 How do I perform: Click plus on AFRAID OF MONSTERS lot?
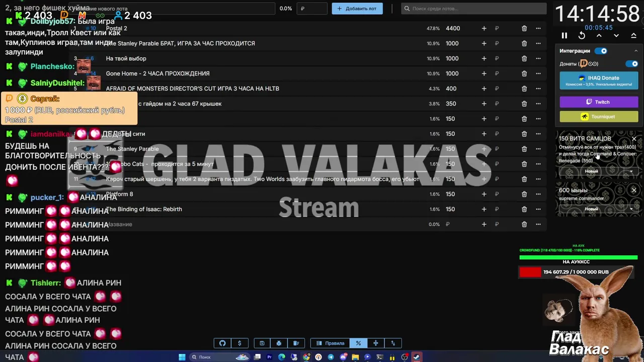[x=484, y=88]
